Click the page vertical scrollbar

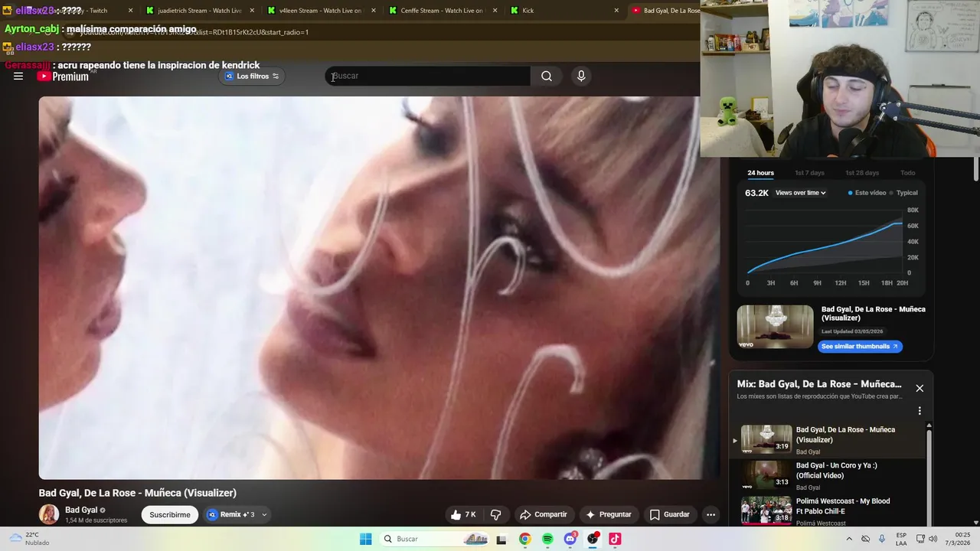click(x=976, y=168)
